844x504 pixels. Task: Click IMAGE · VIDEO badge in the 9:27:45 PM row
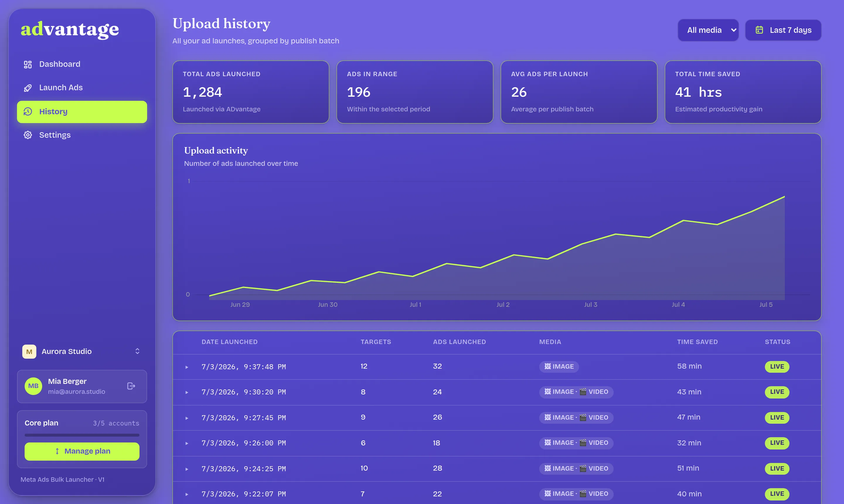576,417
